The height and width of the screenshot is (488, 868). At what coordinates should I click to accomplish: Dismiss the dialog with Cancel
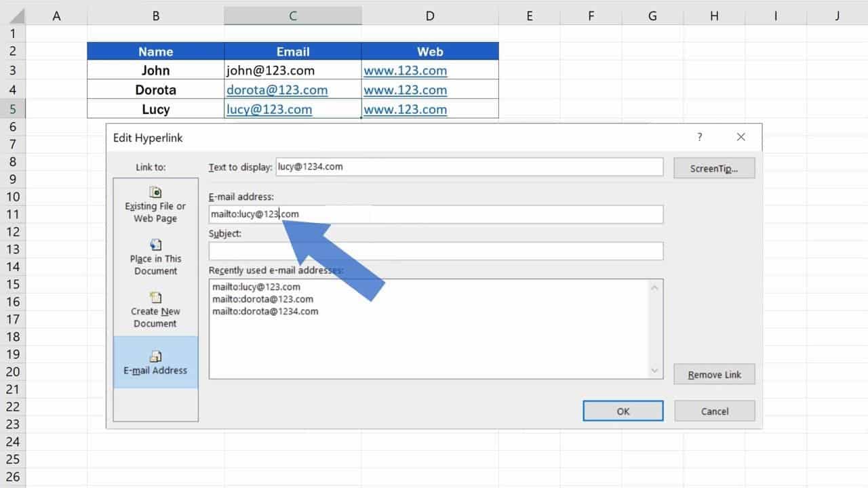pos(714,411)
